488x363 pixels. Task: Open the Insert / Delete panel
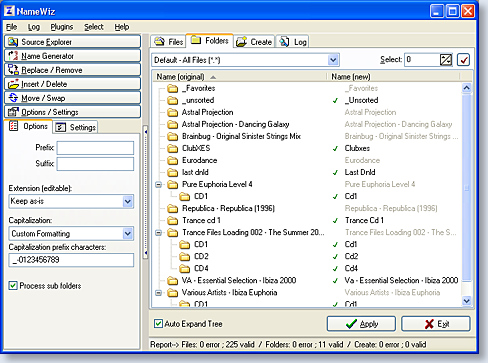(72, 84)
